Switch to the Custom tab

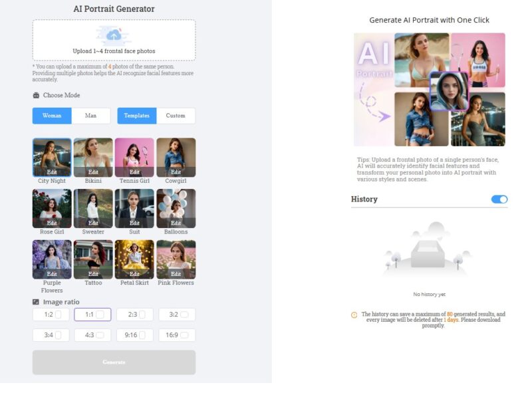click(176, 116)
